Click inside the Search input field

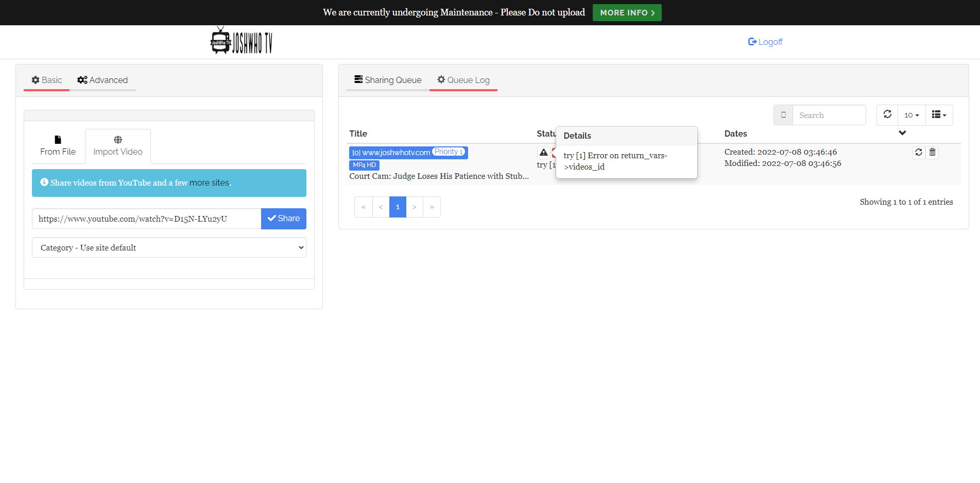[x=829, y=114]
